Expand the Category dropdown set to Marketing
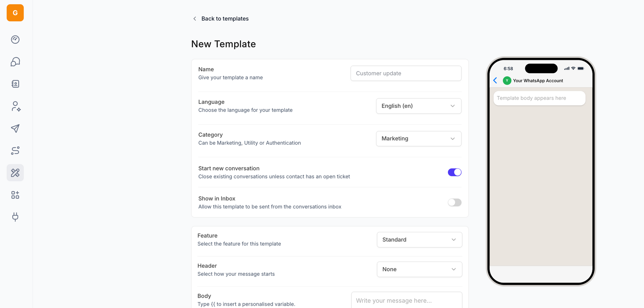 tap(418, 139)
